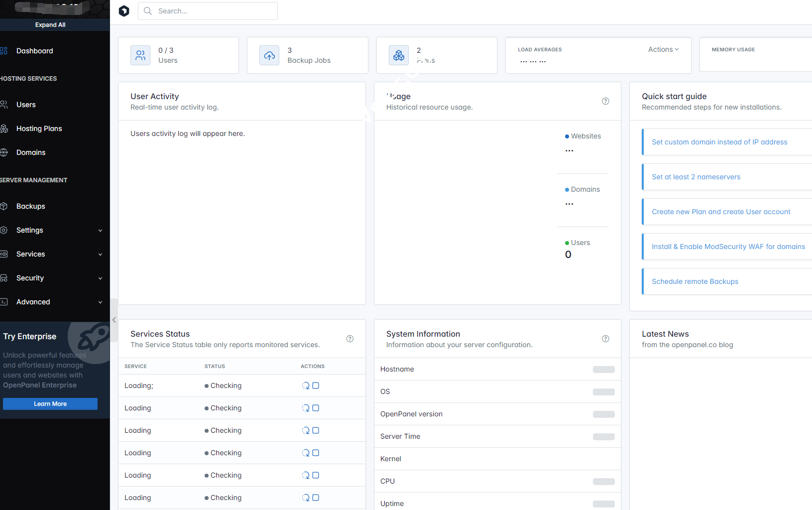Click 'Set at least 2 nameservers' link
Viewport: 812px width, 510px height.
[696, 177]
